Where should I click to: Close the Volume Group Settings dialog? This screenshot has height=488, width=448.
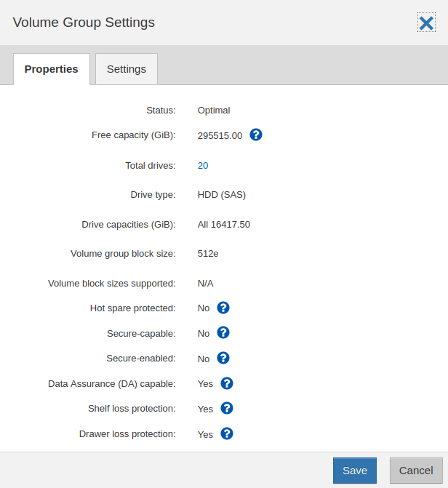[426, 23]
